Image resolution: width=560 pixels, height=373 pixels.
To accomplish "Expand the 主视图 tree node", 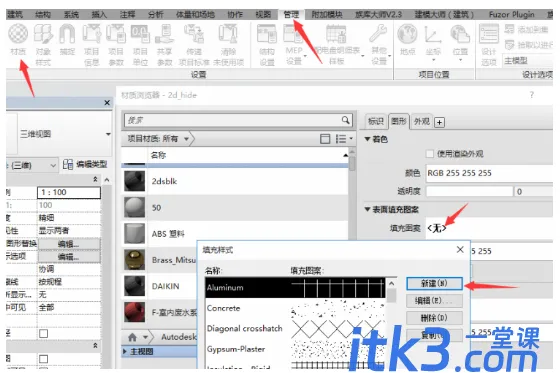I will pyautogui.click(x=125, y=352).
